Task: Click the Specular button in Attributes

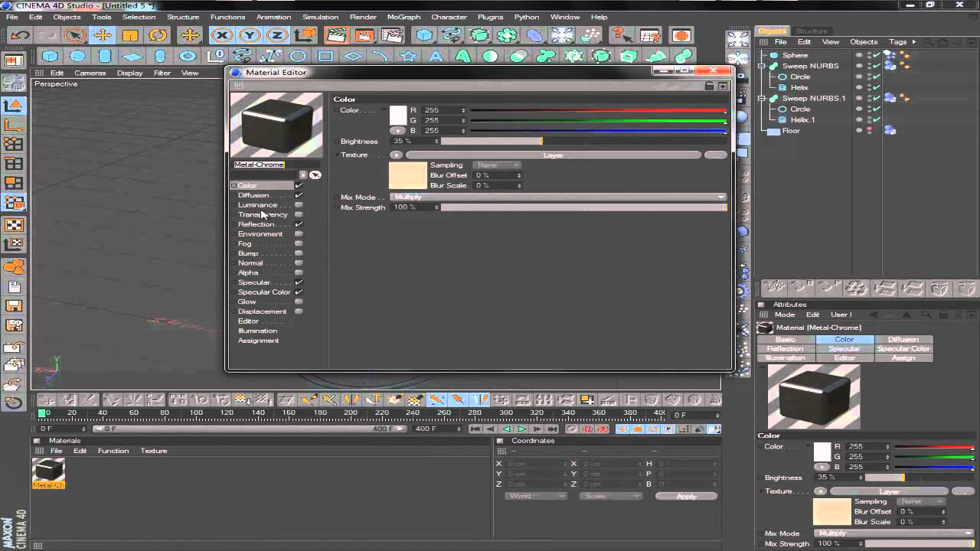Action: click(844, 348)
